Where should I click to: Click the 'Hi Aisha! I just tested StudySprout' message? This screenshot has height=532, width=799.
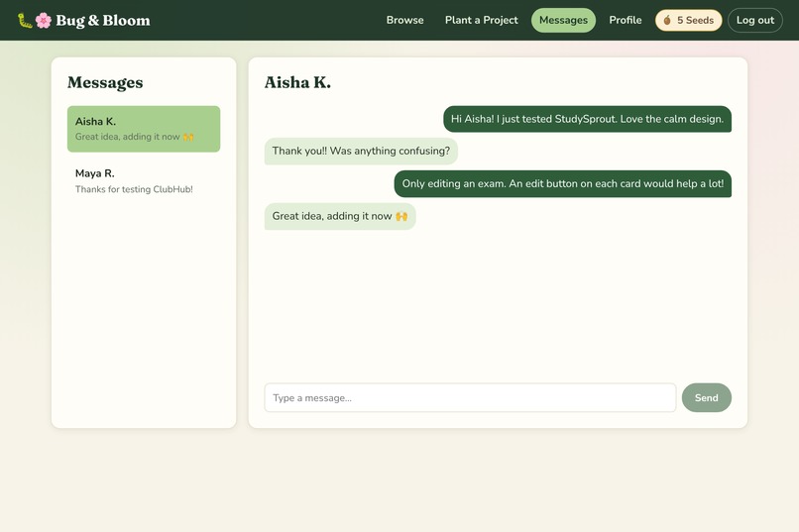click(587, 119)
